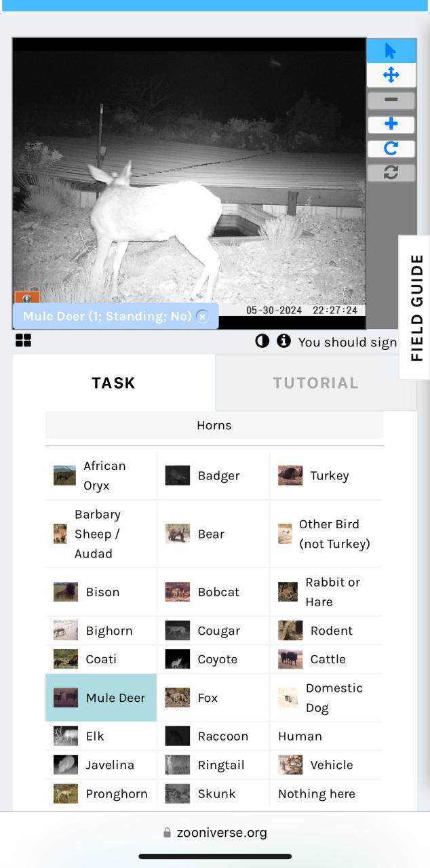430x868 pixels.
Task: Activate the pan/move image tool
Action: (391, 75)
